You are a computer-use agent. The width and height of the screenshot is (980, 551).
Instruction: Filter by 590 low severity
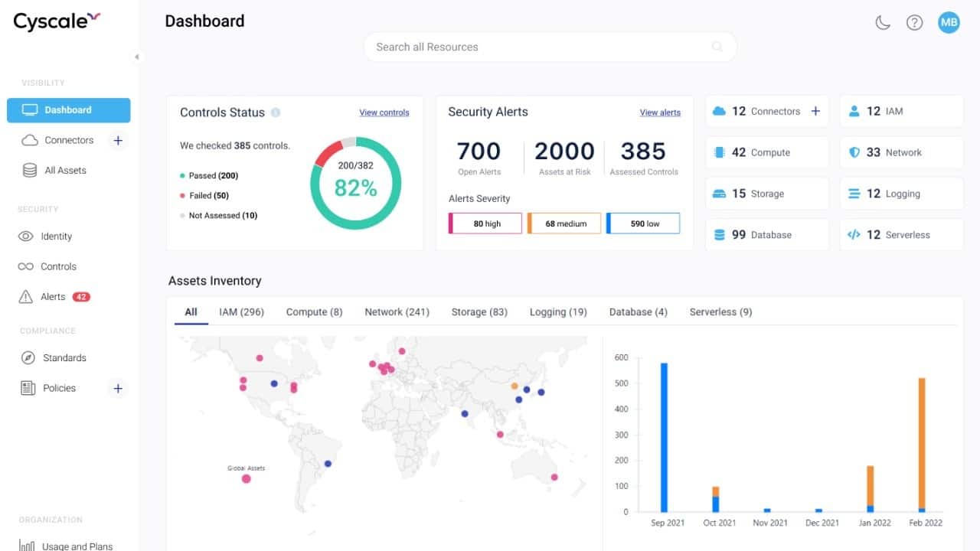tap(643, 223)
